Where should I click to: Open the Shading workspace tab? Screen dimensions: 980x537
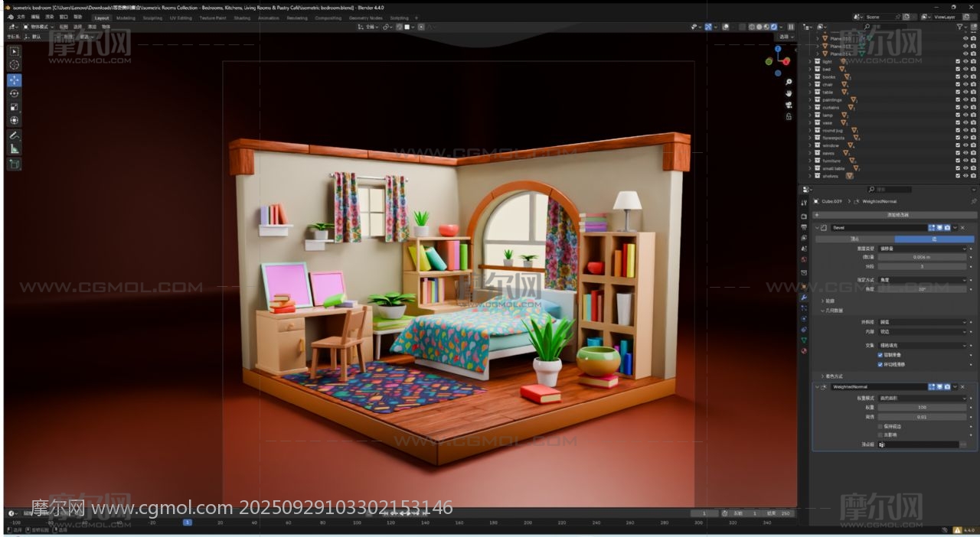(242, 18)
